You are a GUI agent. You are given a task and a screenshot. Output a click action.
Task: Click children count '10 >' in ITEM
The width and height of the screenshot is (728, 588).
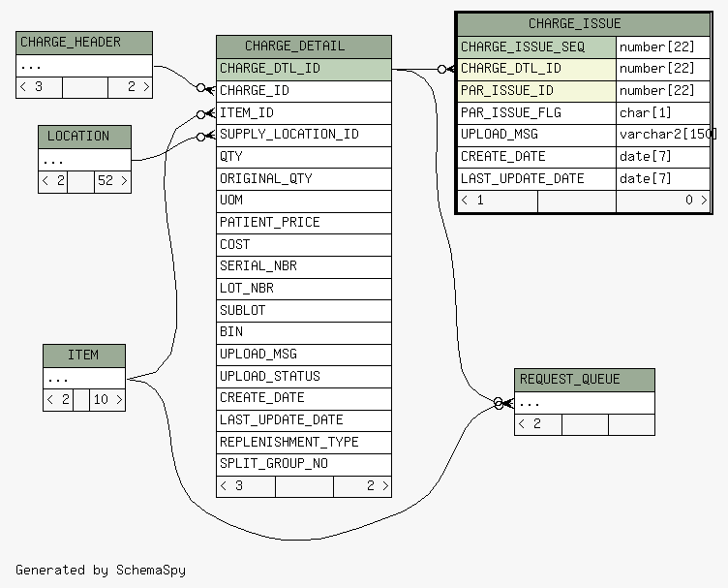[x=107, y=400]
